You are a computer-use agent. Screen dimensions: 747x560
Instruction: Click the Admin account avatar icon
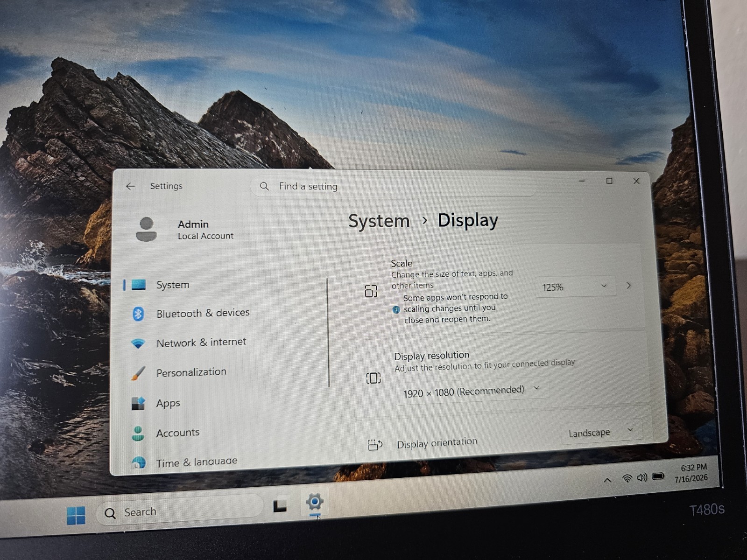click(x=146, y=229)
